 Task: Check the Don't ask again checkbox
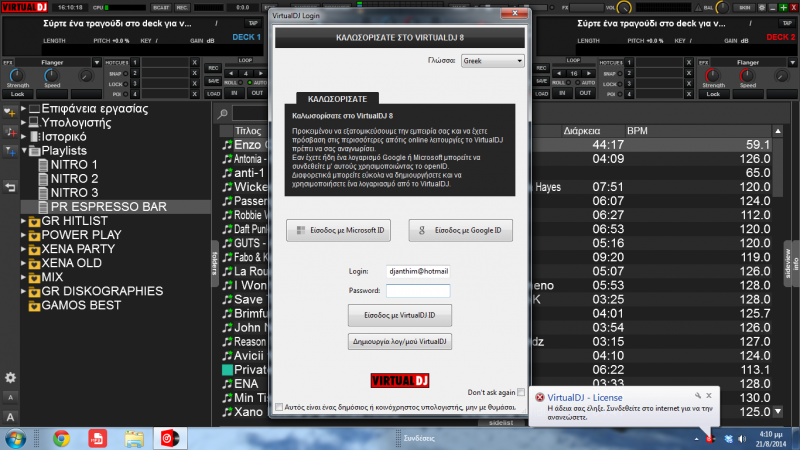tap(521, 392)
